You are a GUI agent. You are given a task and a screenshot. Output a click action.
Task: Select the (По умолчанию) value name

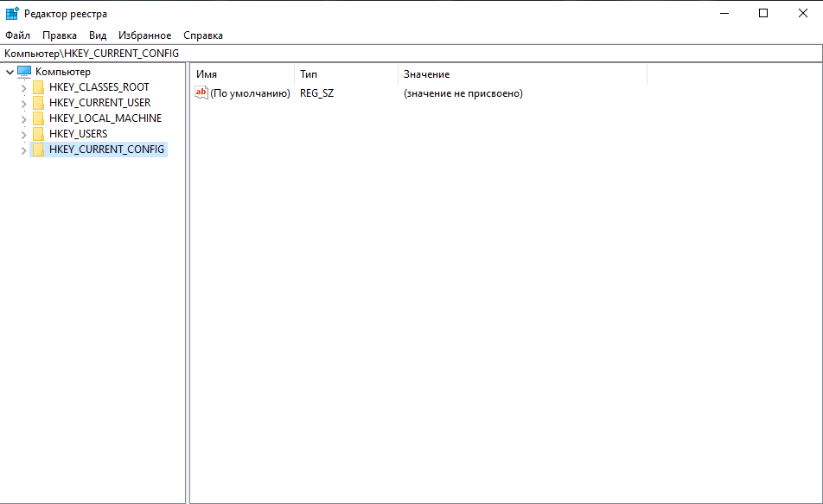point(251,93)
